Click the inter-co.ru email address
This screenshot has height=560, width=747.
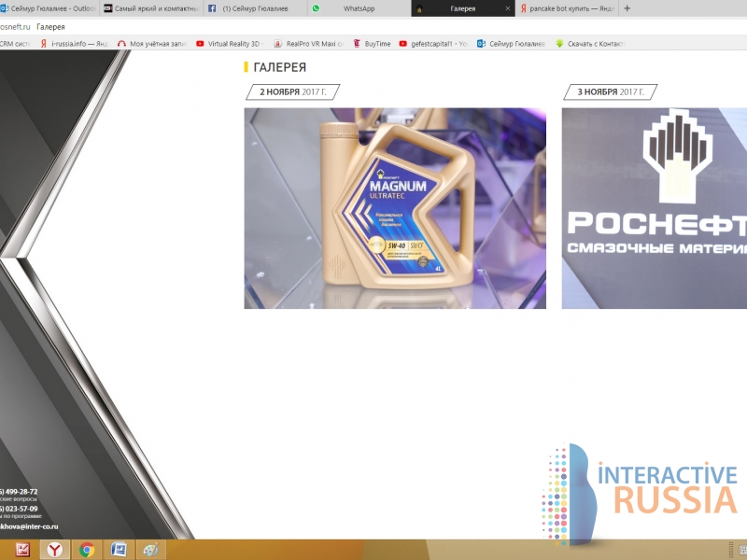(29, 526)
